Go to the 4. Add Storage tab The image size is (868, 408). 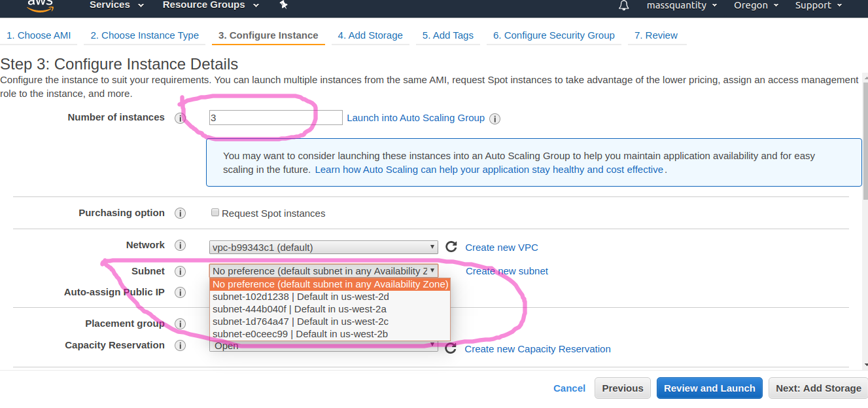(x=370, y=35)
